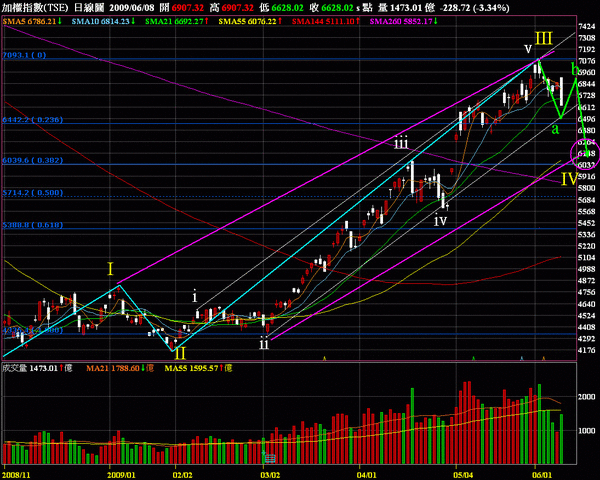Click the opening price after 開
Screen dimensions: 600x480
point(188,7)
